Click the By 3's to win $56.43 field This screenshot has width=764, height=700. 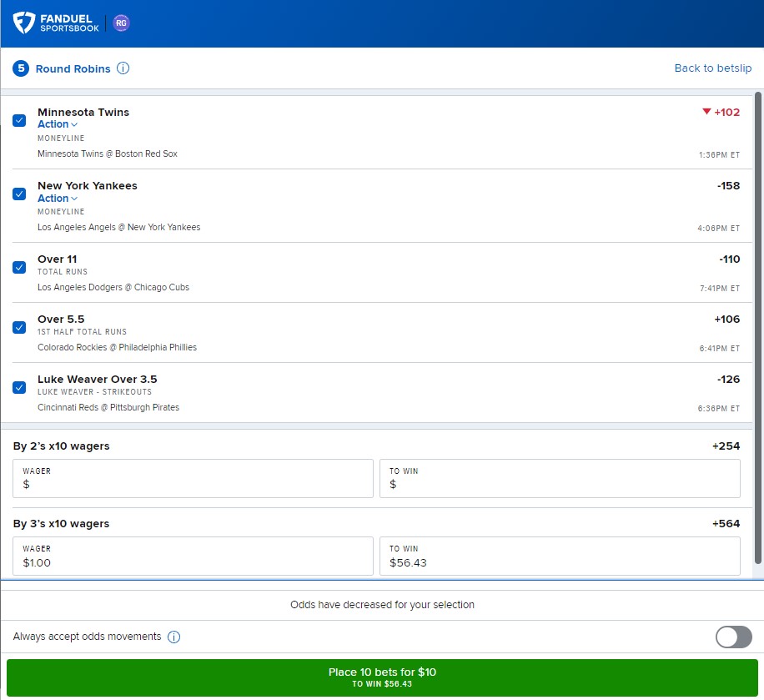click(560, 556)
